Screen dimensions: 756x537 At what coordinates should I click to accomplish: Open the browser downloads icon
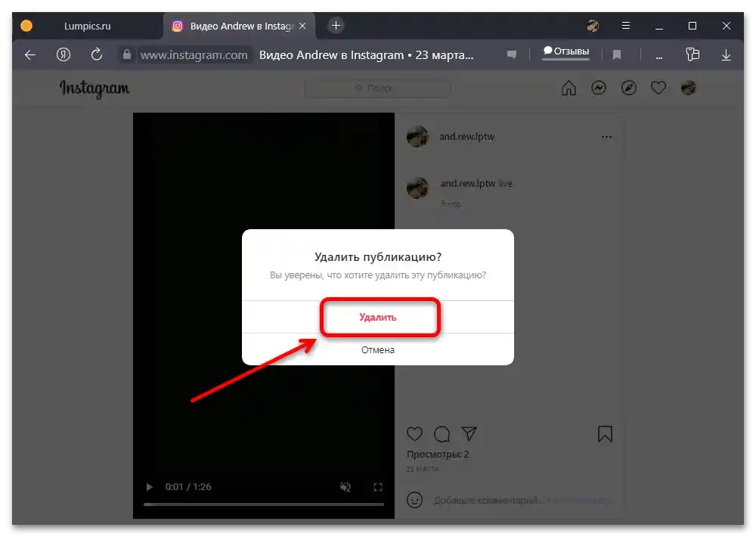[726, 55]
